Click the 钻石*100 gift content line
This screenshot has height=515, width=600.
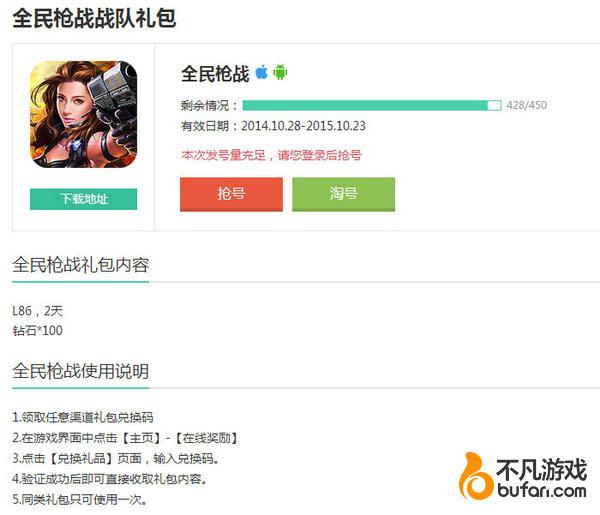tap(38, 331)
